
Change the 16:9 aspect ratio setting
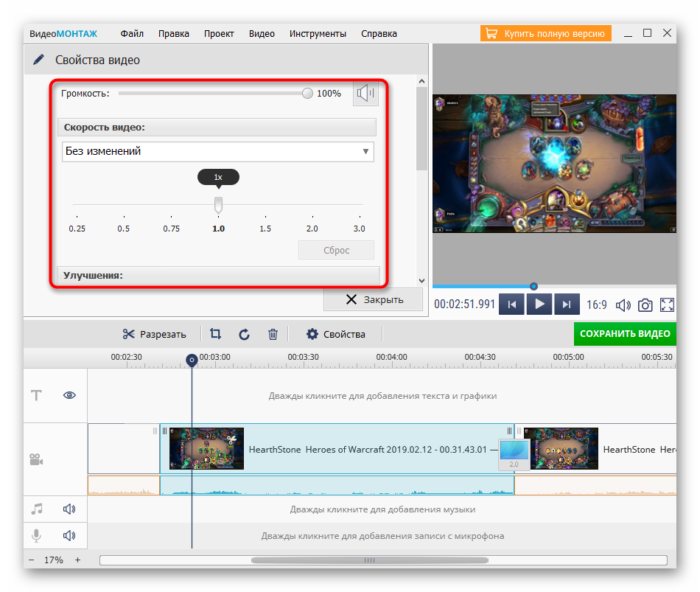597,304
